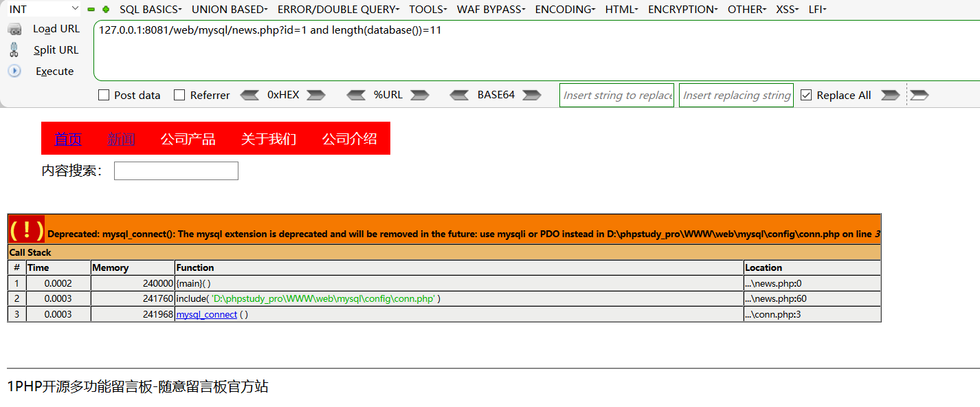The image size is (980, 407).
Task: Open the WAF BYPASS dropdown menu
Action: [x=491, y=10]
